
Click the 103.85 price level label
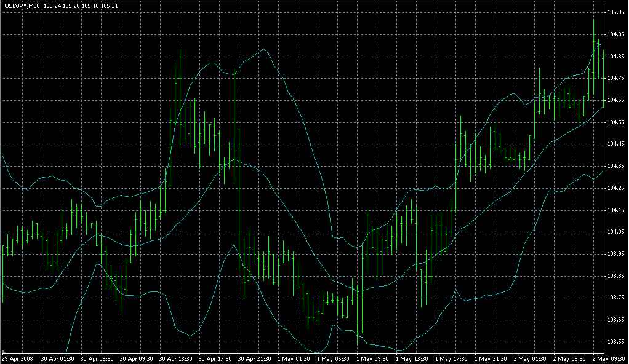615,276
